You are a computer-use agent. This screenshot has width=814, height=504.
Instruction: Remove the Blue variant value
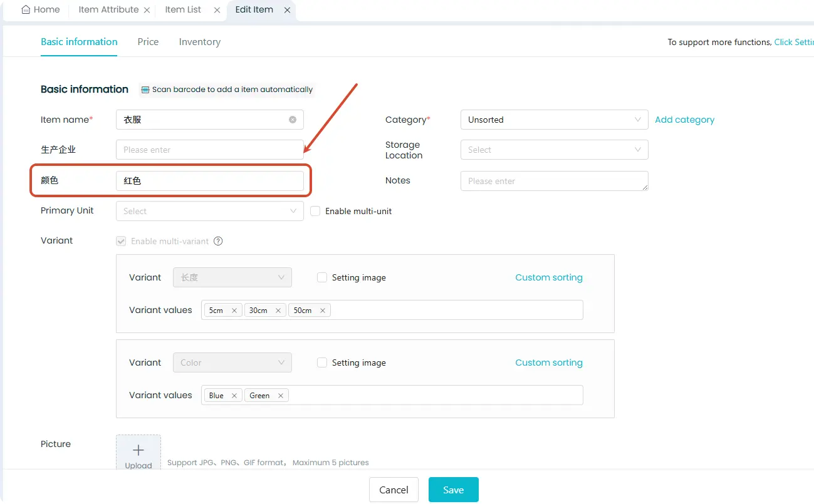[234, 396]
